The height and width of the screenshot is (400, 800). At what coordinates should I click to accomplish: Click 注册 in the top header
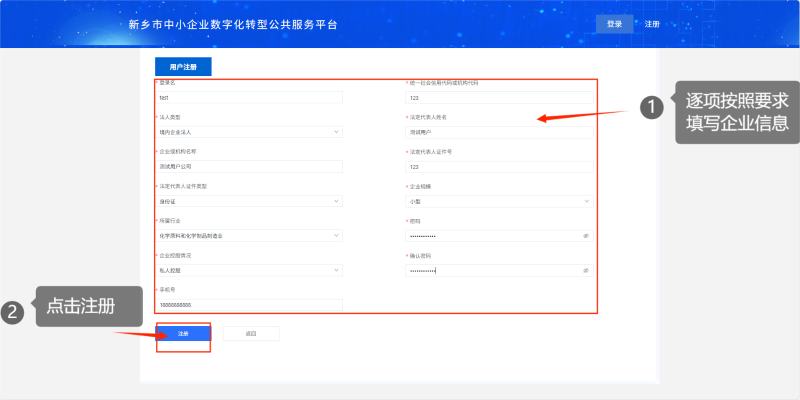[652, 23]
